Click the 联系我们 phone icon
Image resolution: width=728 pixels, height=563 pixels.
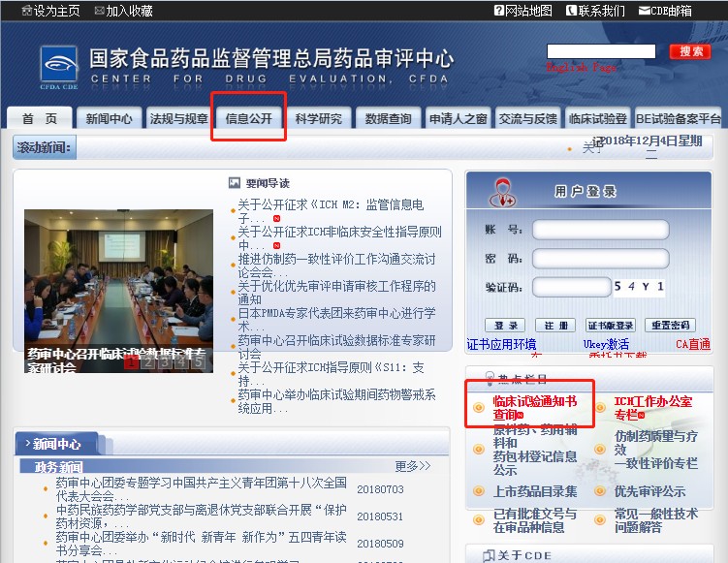click(572, 11)
